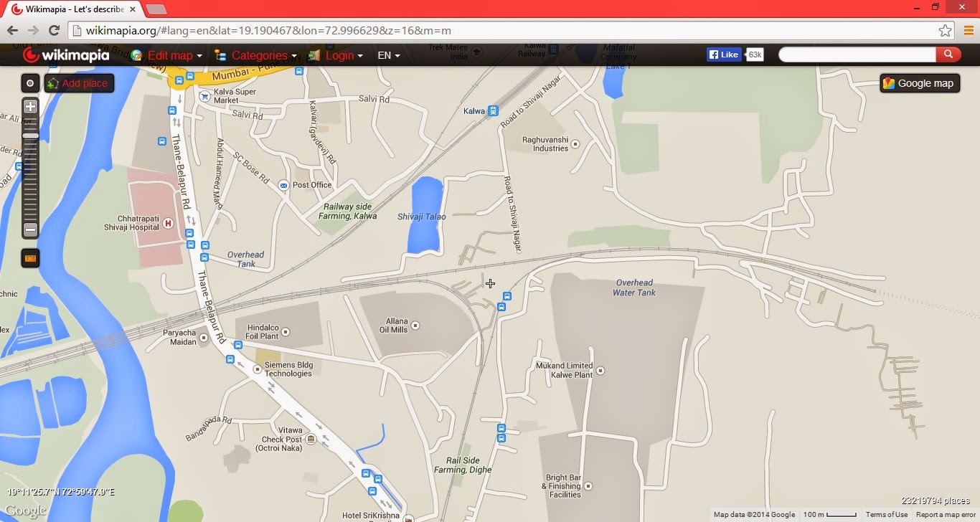Click the Hindalco Foil Plant marker
The height and width of the screenshot is (522, 980).
[286, 331]
